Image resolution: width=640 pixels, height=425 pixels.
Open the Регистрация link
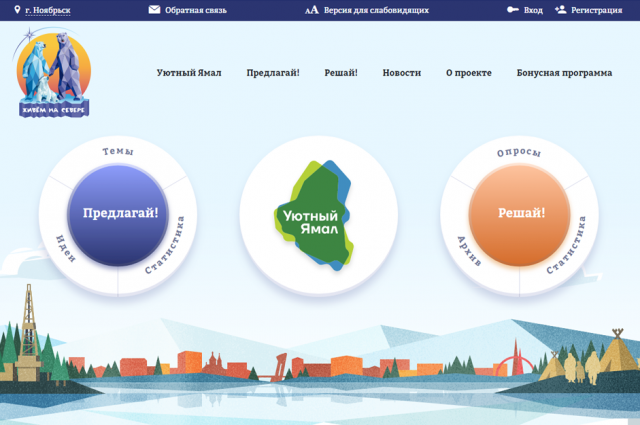coord(596,10)
